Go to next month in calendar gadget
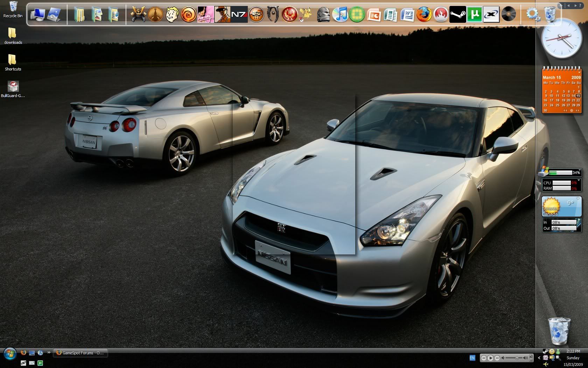Screen dimensions: 588x368 point(577,110)
